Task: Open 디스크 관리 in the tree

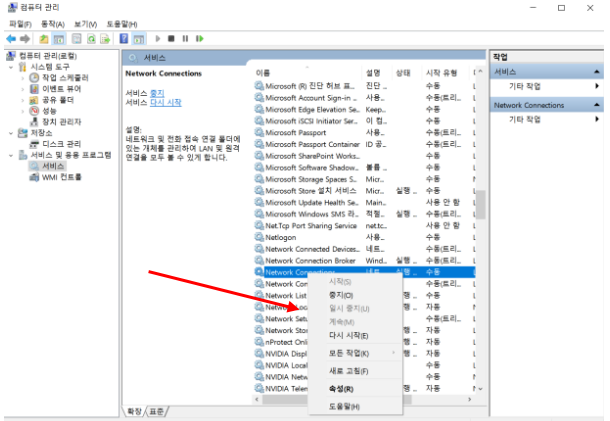Action: click(61, 144)
